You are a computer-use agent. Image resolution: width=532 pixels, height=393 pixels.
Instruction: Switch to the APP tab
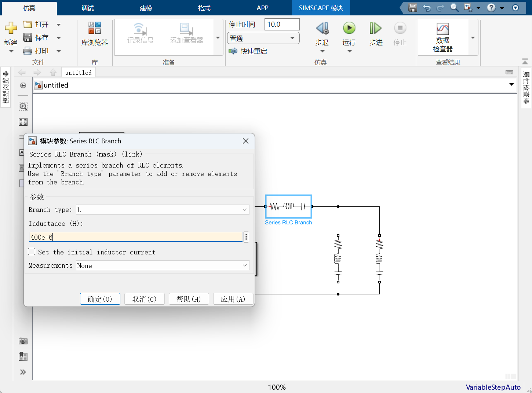(x=263, y=8)
